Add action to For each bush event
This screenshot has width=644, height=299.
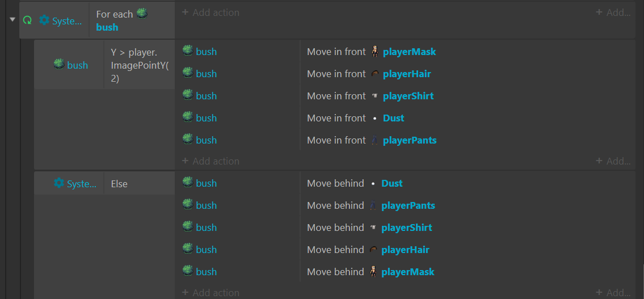tap(211, 12)
